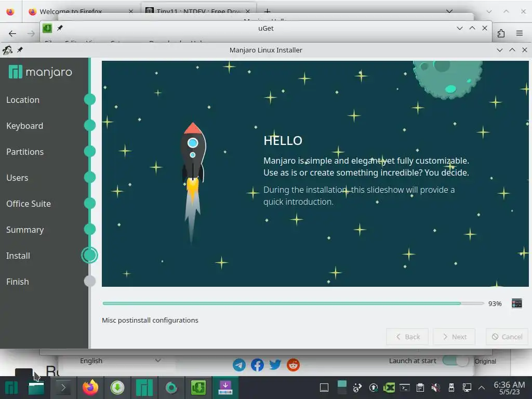Viewport: 532px width, 399px height.
Task: Click the 'Misc postinstall configurations' status text
Action: tap(150, 320)
